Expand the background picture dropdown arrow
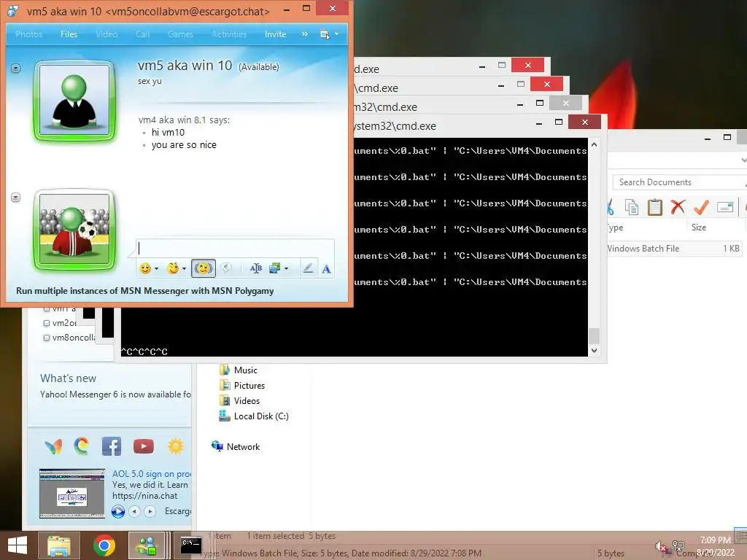The height and width of the screenshot is (560, 747). [x=286, y=268]
